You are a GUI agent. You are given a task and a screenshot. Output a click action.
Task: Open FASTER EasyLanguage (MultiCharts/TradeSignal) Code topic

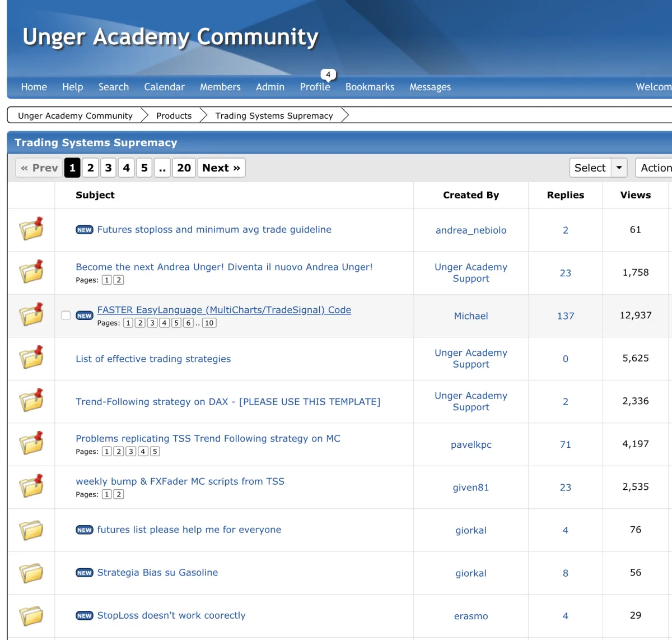pos(224,310)
